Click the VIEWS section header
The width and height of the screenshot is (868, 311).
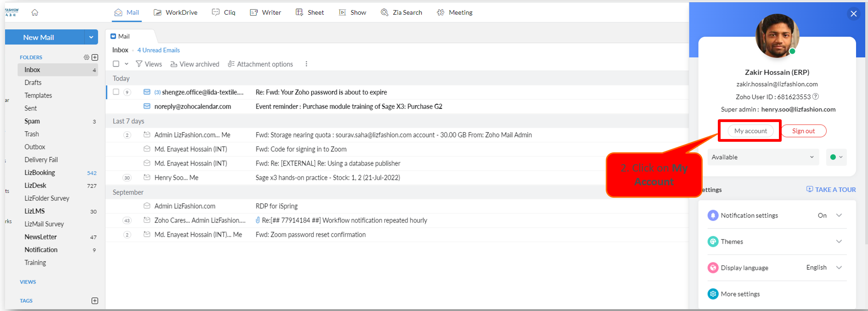point(28,282)
